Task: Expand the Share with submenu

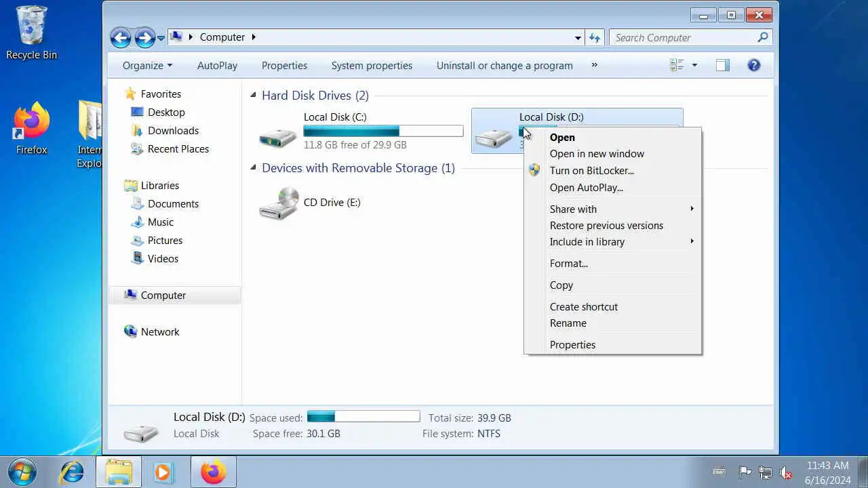Action: (x=613, y=209)
